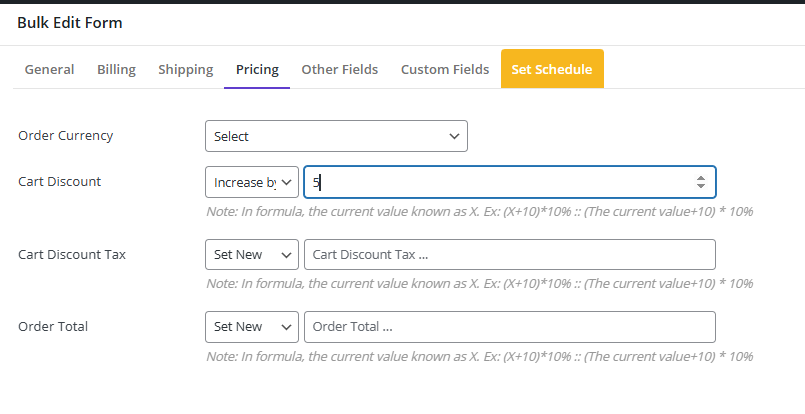Go to the Shipping tab
Viewport: 805px width, 414px height.
(x=185, y=69)
